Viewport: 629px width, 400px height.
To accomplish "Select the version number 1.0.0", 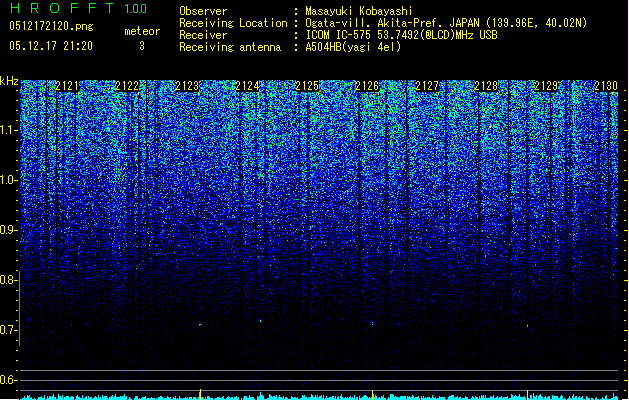I will 135,9.
